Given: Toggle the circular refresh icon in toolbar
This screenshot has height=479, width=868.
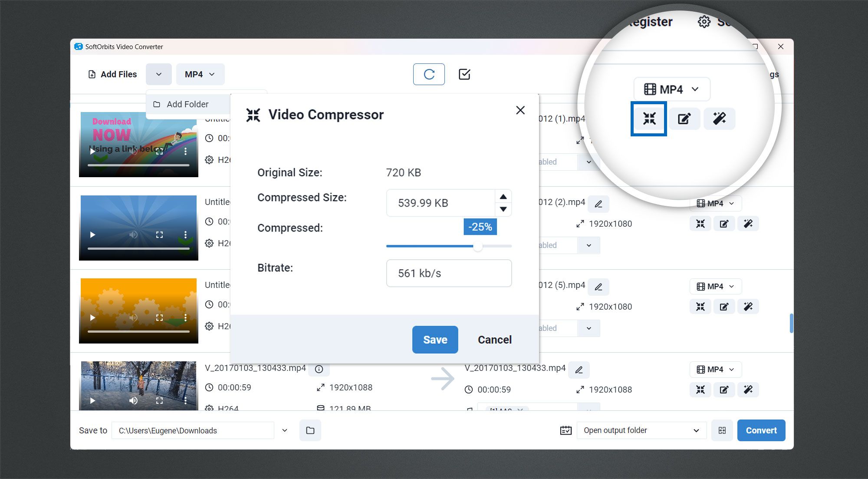Looking at the screenshot, I should (428, 74).
